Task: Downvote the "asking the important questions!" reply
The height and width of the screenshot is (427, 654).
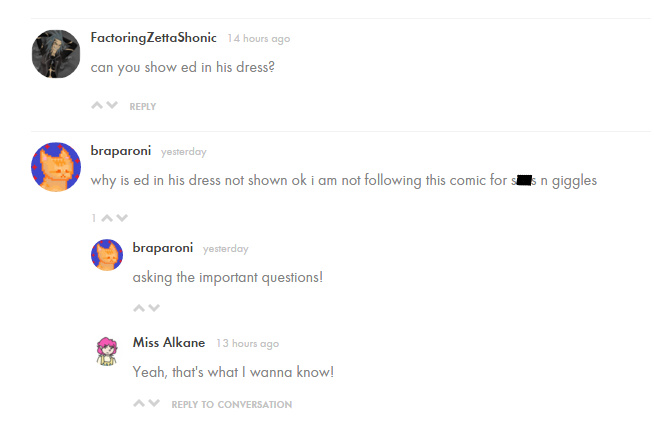Action: pos(154,308)
